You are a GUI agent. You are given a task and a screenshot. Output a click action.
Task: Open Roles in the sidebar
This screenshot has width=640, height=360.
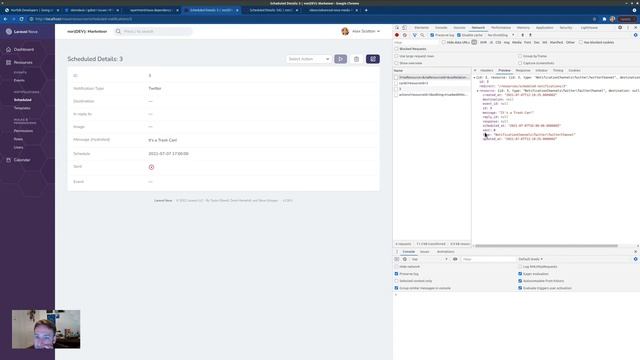click(x=18, y=139)
